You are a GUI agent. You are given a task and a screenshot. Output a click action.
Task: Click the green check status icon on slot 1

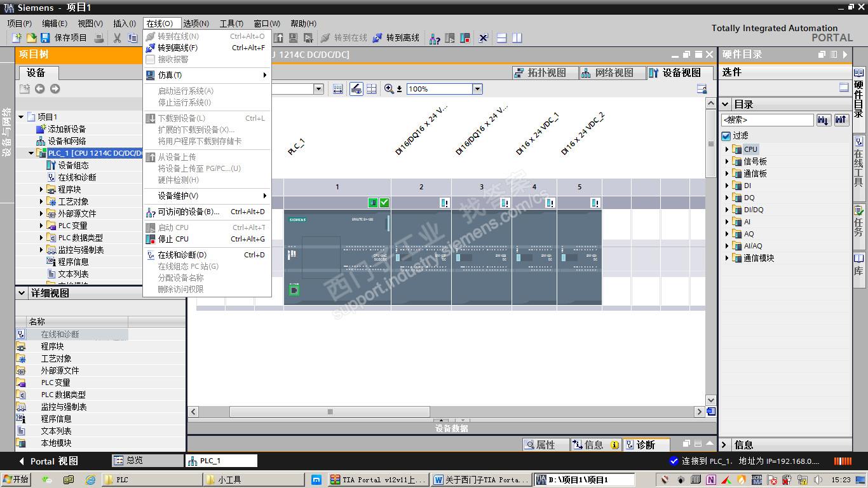click(384, 203)
